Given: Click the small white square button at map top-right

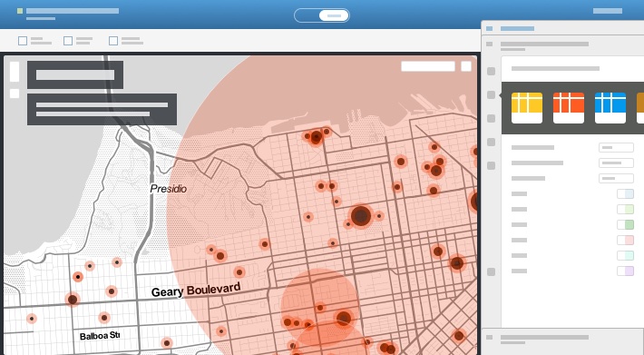Looking at the screenshot, I should coord(466,66).
